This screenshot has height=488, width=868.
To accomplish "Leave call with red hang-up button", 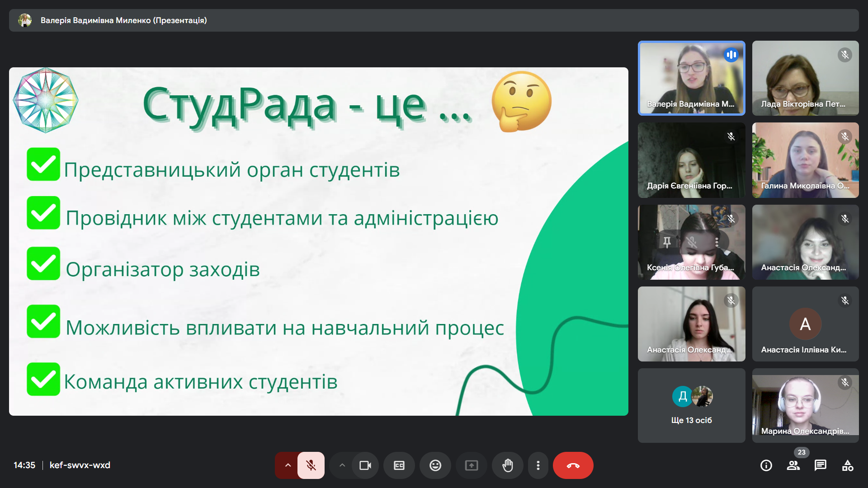I will coord(573,465).
